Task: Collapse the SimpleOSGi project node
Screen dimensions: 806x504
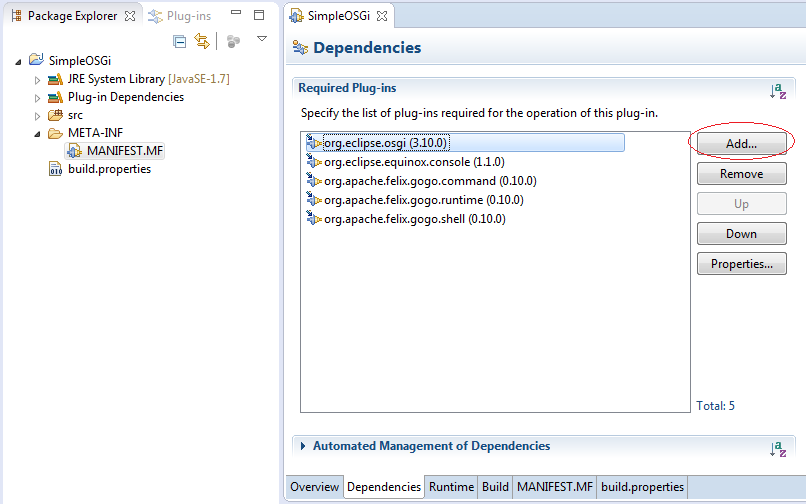Action: (19, 62)
